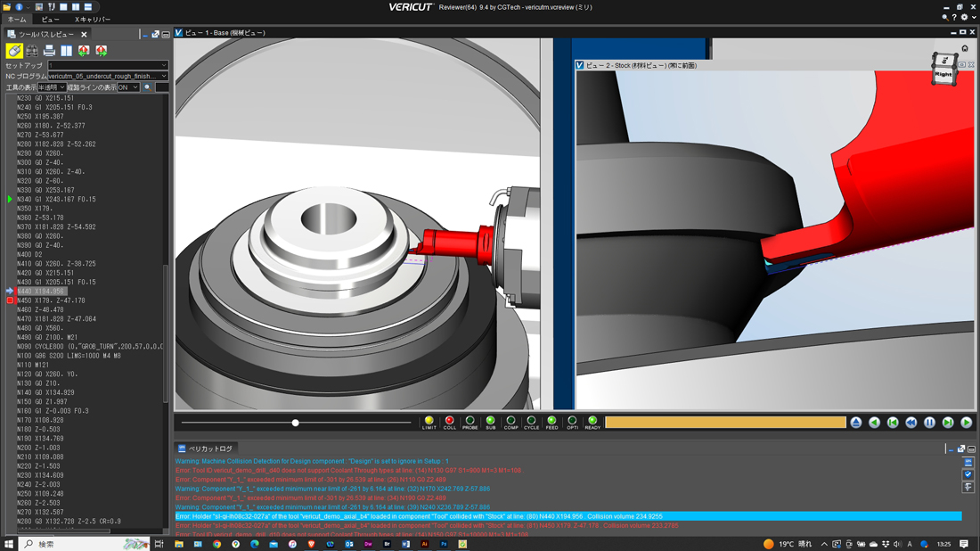Click NC program list vertical scrollbar
This screenshot has width=980, height=551.
coord(166,332)
